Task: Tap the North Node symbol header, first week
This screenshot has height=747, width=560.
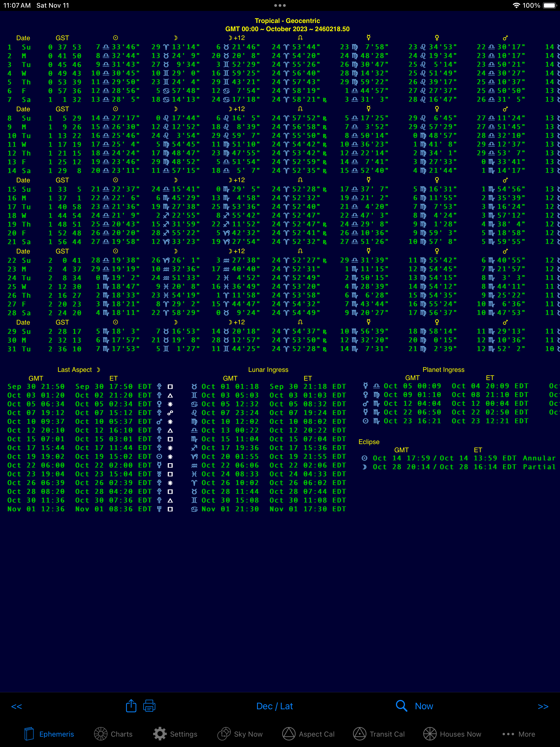Action: [x=300, y=38]
